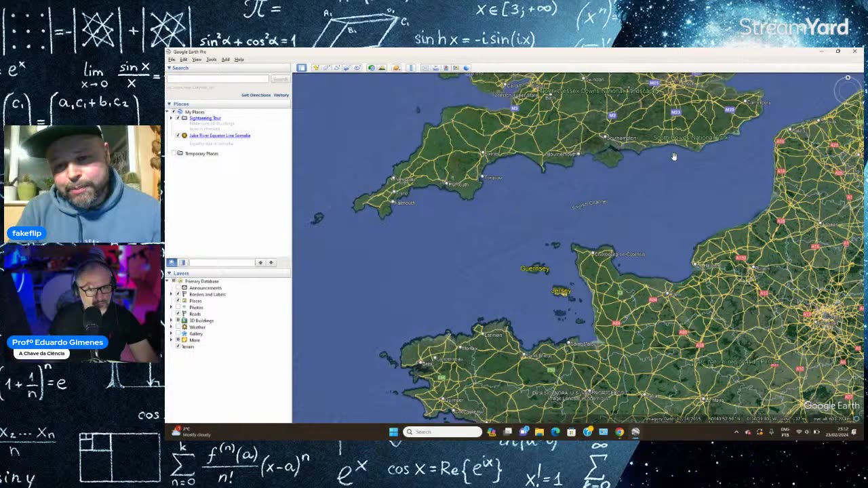
Task: Open Microsoft Store from the taskbar
Action: point(571,432)
